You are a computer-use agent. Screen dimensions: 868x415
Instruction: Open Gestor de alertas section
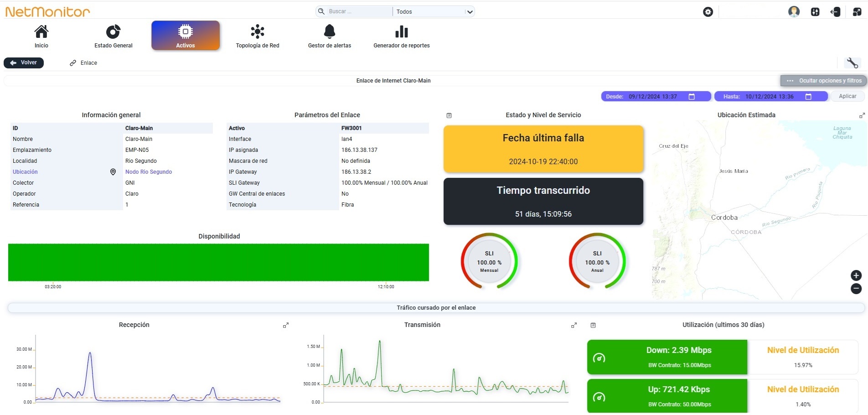pos(330,36)
